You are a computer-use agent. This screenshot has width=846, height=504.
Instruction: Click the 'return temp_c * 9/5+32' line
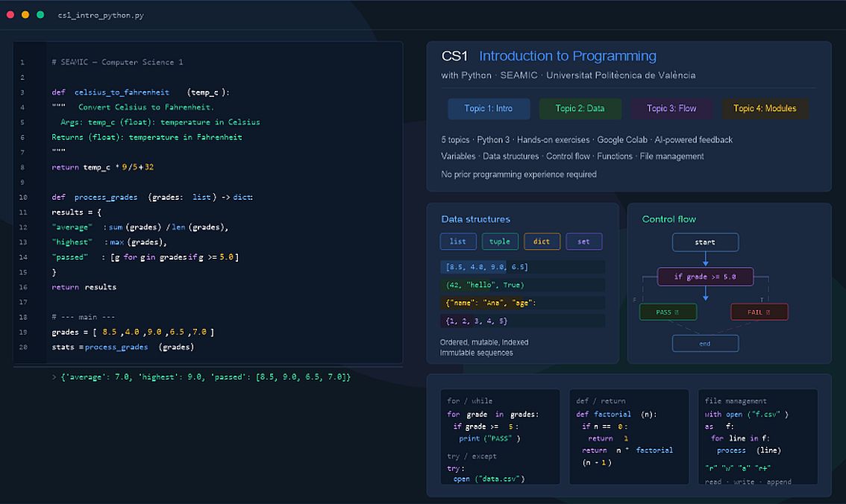[102, 167]
